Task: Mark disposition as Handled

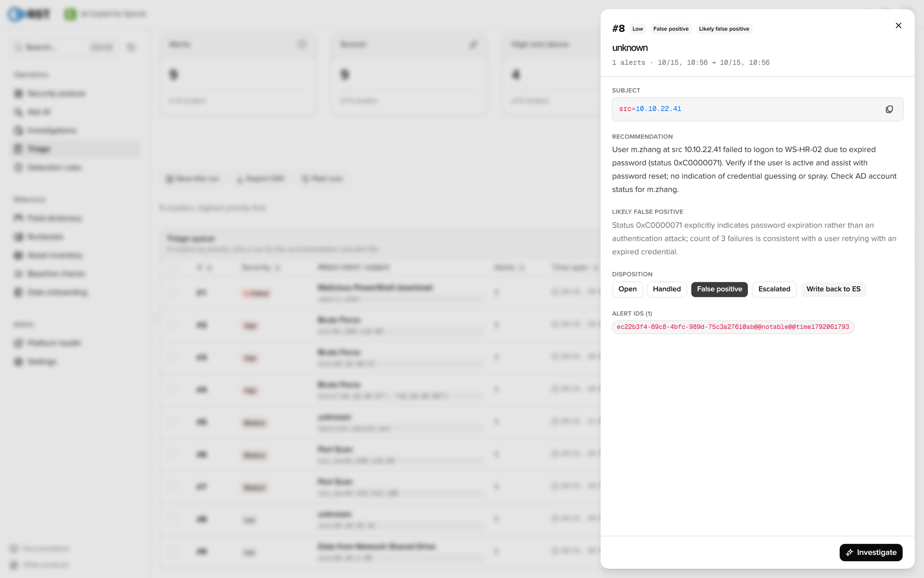Action: point(667,289)
